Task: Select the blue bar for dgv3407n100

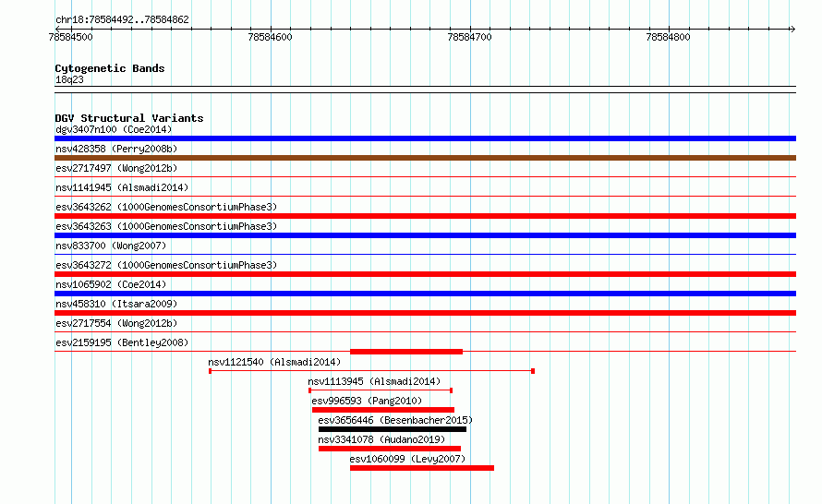Action: [425, 138]
